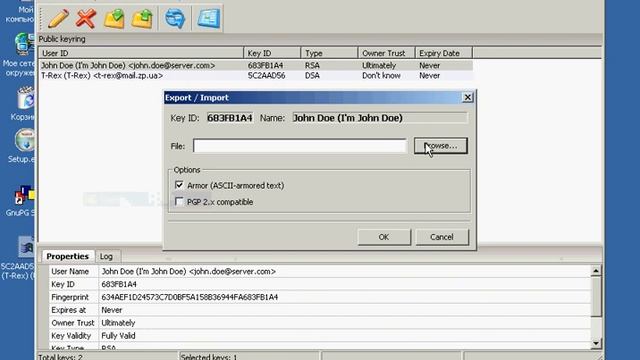Close the Export / Import dialog
The image size is (640, 360).
[467, 97]
